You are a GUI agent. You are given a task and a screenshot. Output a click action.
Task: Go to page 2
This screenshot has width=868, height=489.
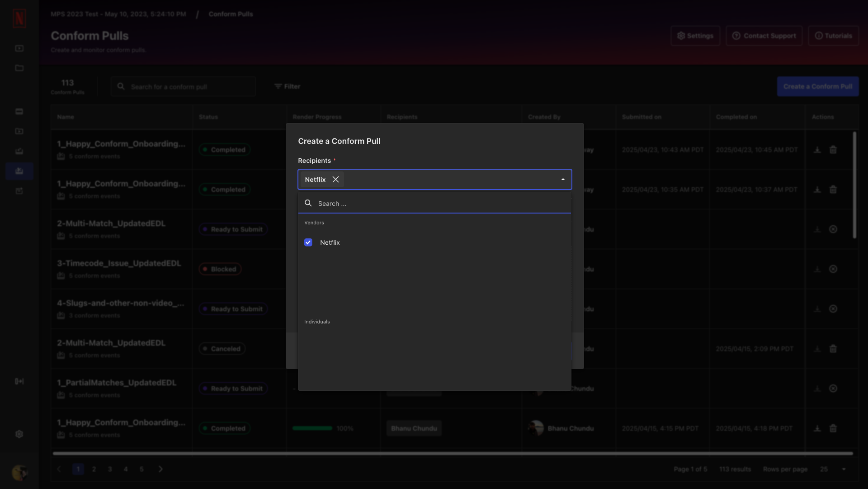coord(94,469)
